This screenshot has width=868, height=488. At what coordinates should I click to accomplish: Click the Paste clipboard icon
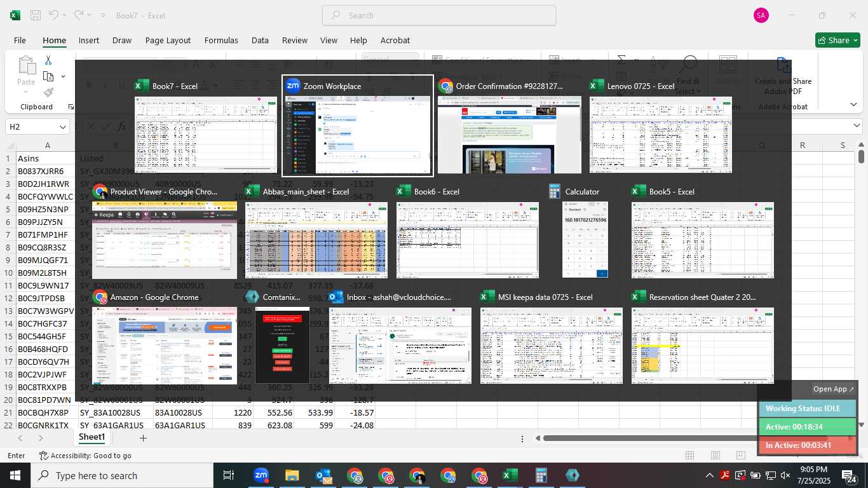[26, 65]
